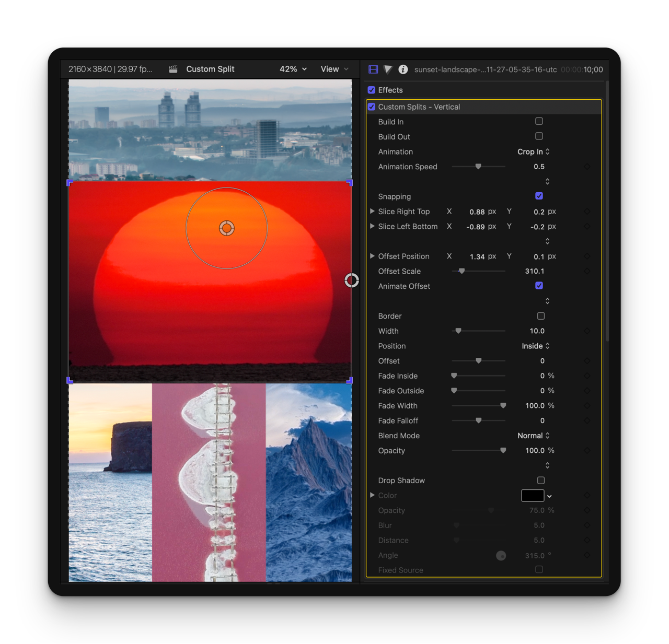Click the orange center target control in viewer
This screenshot has width=669, height=644.
coord(227,228)
